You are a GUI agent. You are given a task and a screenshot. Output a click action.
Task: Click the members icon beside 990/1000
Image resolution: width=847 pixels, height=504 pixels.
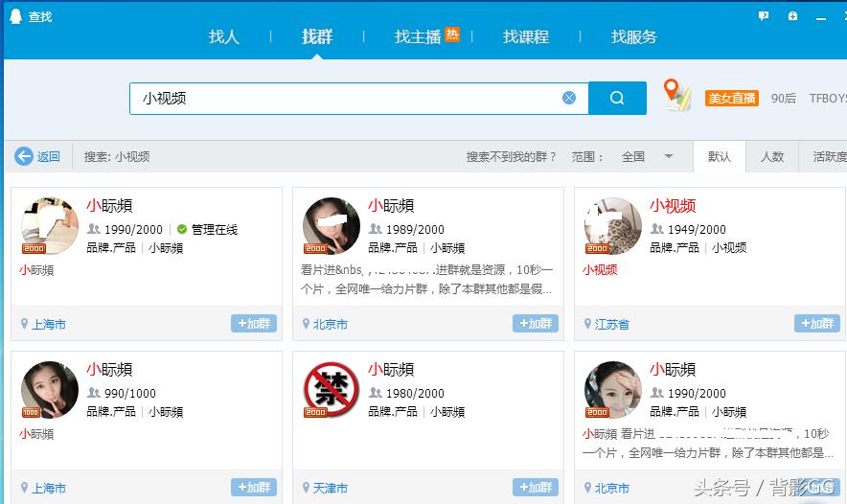pyautogui.click(x=94, y=392)
